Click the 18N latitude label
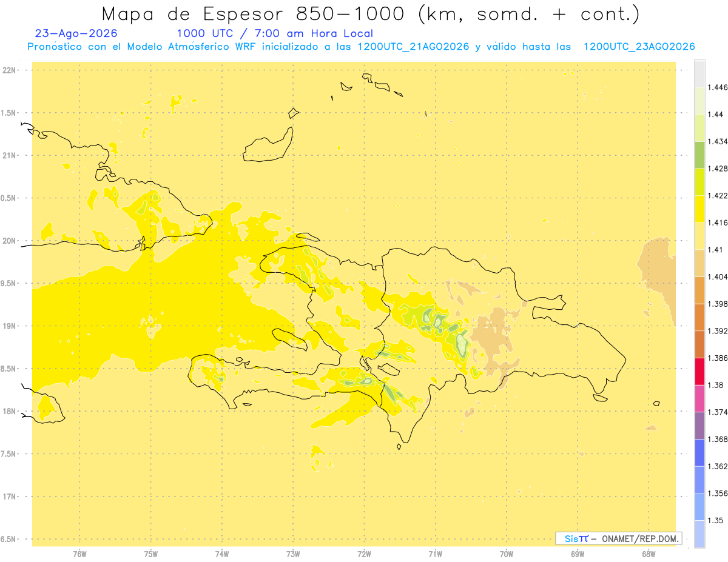Screen dimensions: 728x562 coord(10,411)
